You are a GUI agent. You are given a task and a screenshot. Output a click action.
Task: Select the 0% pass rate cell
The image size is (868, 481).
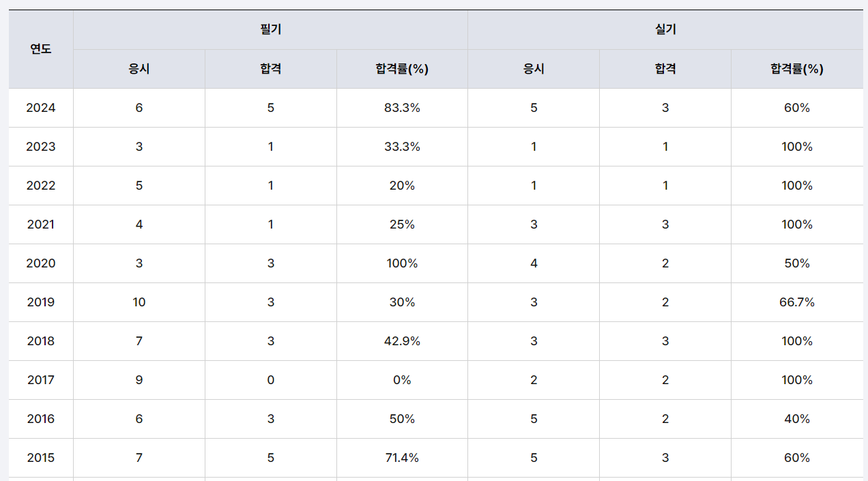point(402,380)
